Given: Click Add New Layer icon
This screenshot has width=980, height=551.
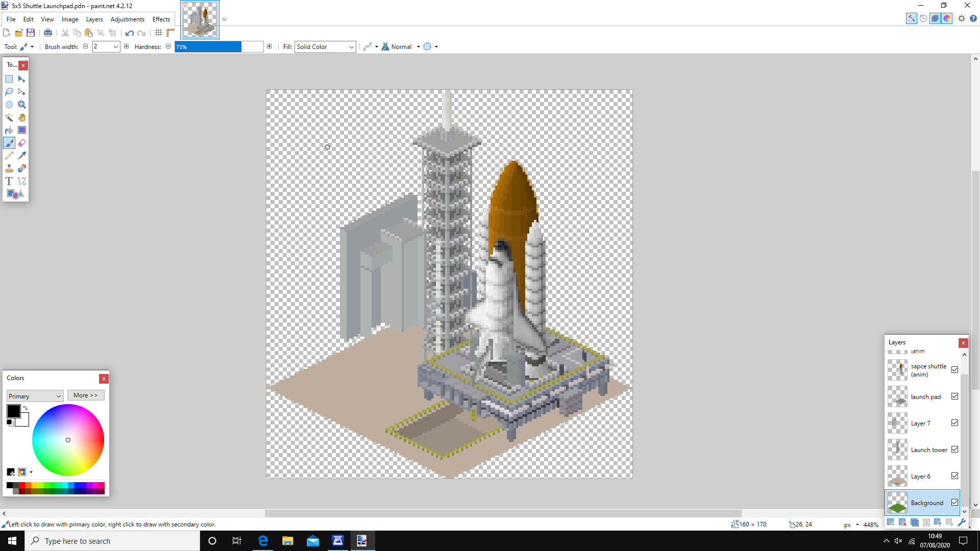Looking at the screenshot, I should click(x=891, y=522).
